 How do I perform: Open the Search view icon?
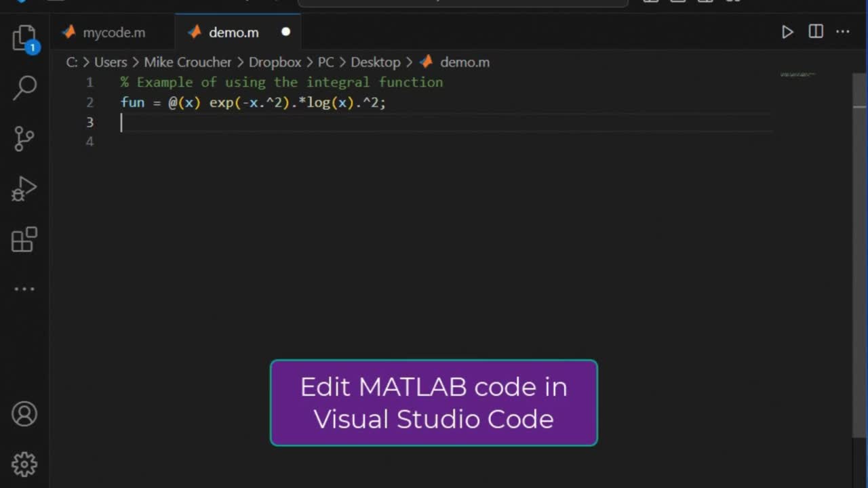(24, 88)
